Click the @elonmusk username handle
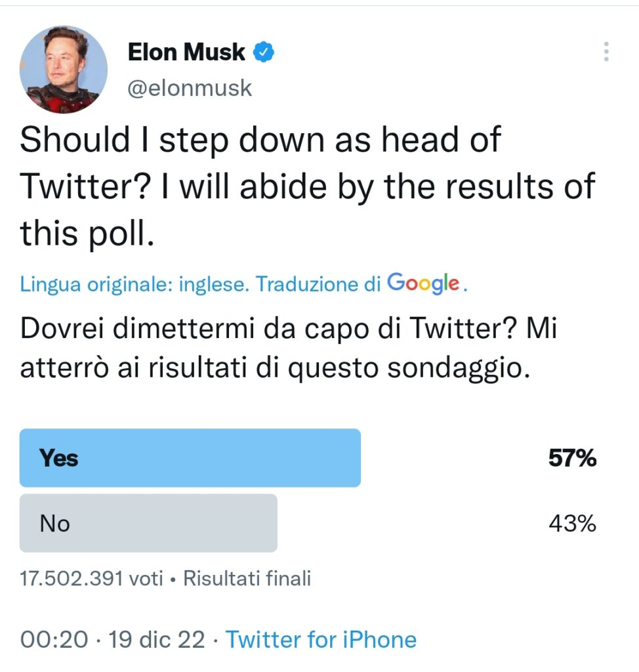 pos(190,88)
